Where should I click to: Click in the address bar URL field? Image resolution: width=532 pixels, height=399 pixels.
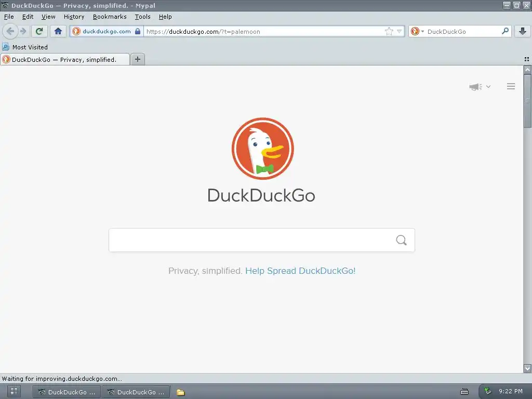pyautogui.click(x=264, y=32)
